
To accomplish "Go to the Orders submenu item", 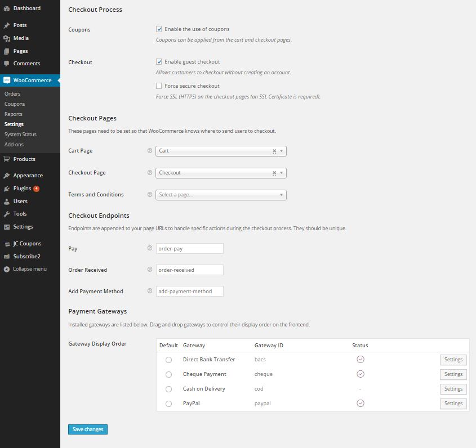I will coord(12,93).
